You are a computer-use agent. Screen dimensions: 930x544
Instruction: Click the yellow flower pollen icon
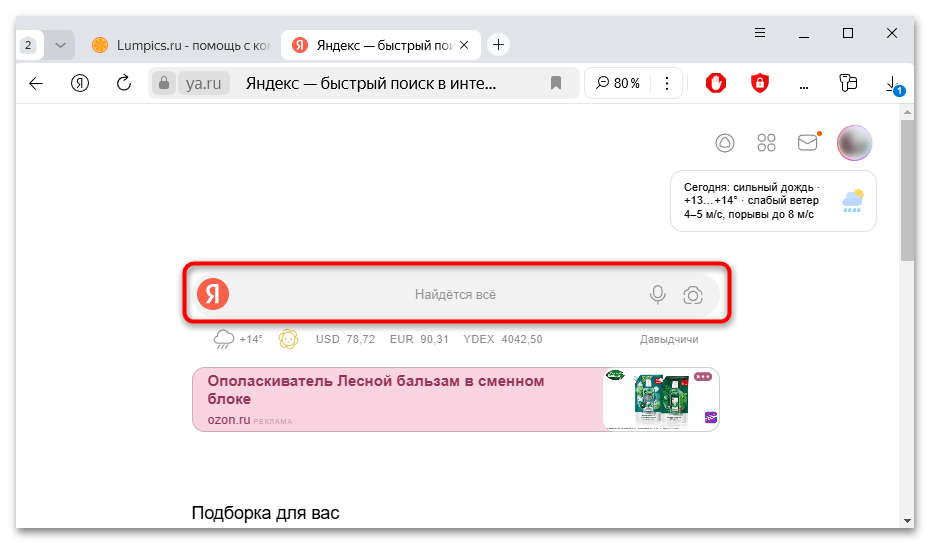[x=288, y=339]
